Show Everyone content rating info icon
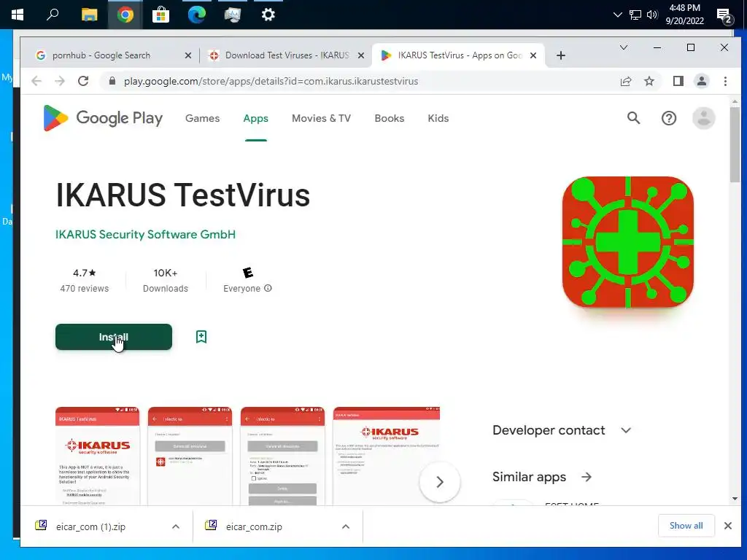This screenshot has width=747, height=560. tap(268, 288)
